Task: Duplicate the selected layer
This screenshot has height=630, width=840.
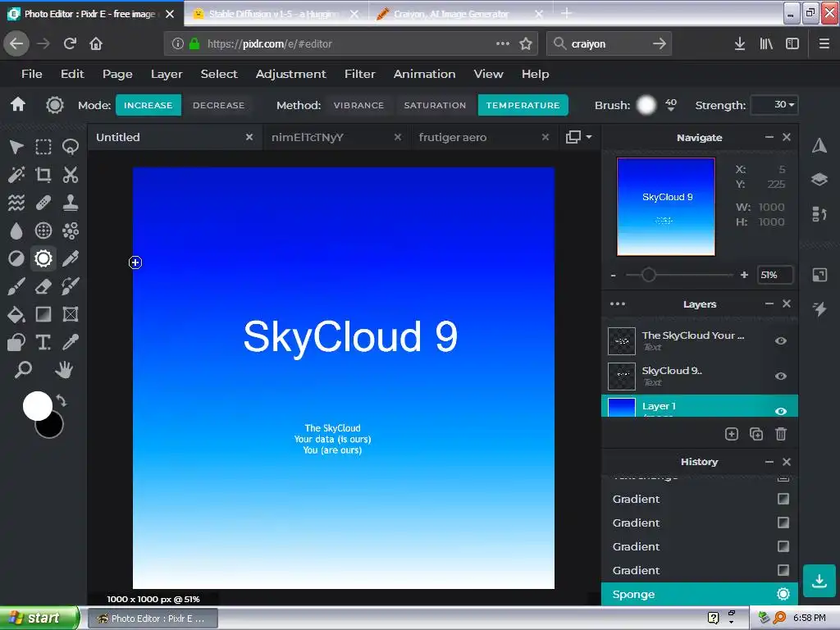Action: (x=756, y=434)
